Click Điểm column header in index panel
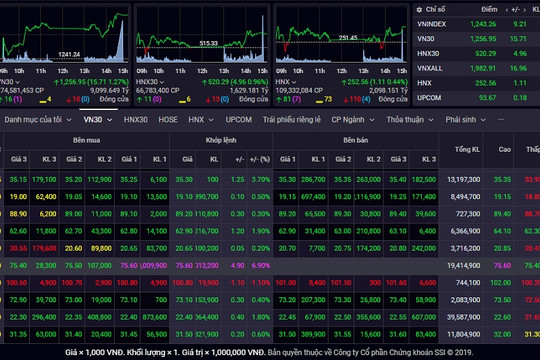Viewport: 540px width, 360px height. 489,10
